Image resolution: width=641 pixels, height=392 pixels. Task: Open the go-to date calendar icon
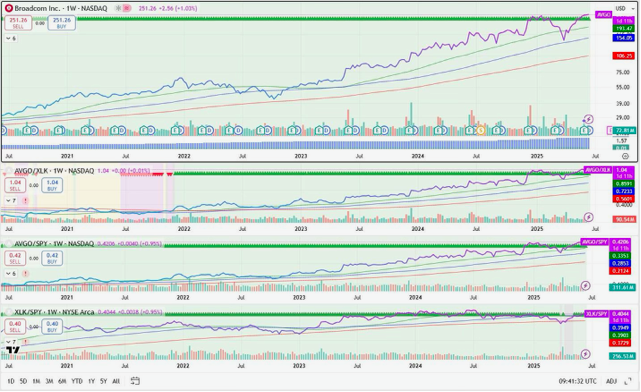[x=135, y=381]
